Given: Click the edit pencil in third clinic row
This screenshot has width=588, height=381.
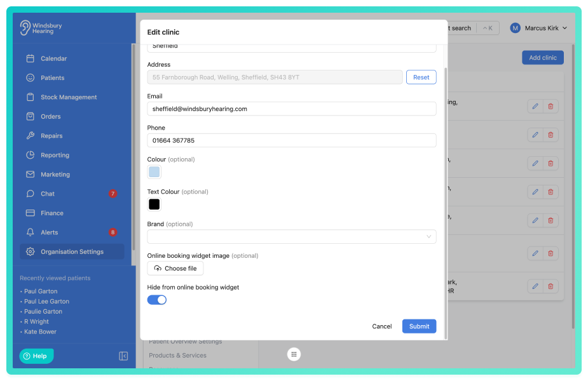Looking at the screenshot, I should [535, 163].
